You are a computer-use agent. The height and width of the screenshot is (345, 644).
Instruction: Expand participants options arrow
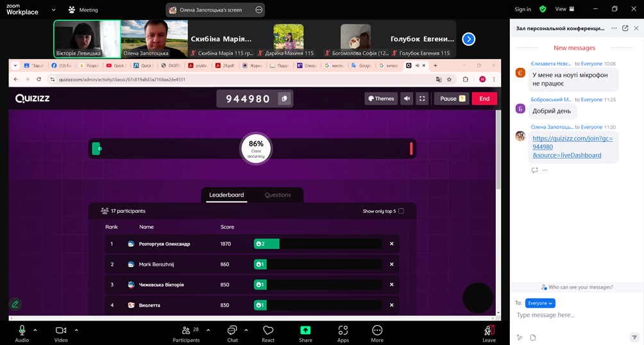(208, 330)
